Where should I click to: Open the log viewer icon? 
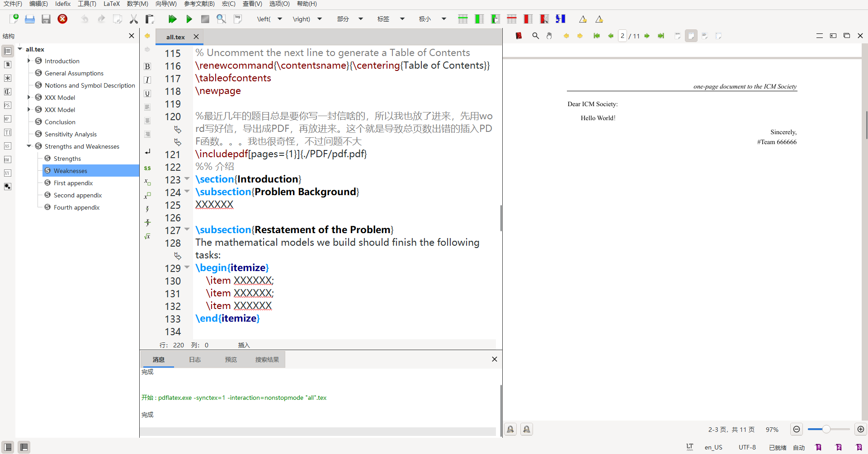click(x=238, y=19)
